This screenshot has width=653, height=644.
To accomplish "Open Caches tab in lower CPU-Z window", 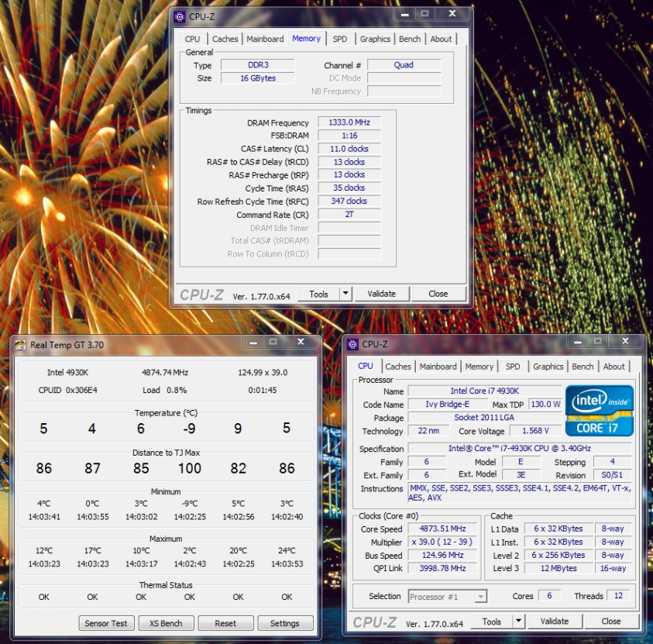I will coord(398,367).
